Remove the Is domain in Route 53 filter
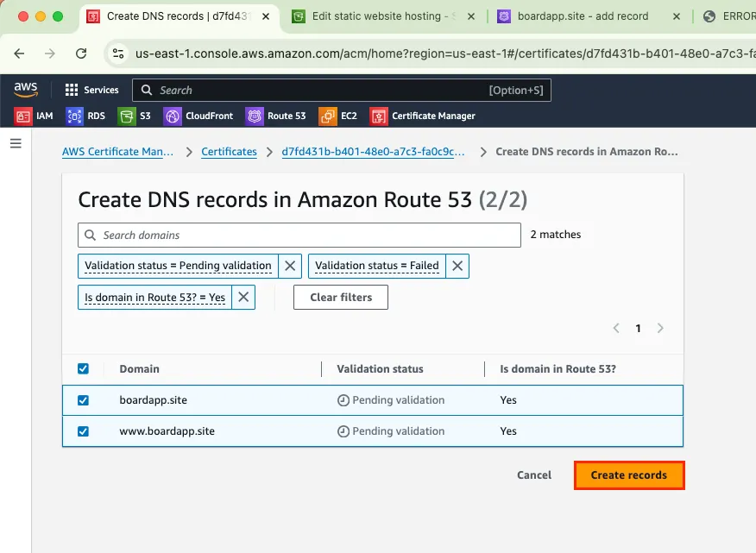This screenshot has width=756, height=553. [x=243, y=297]
